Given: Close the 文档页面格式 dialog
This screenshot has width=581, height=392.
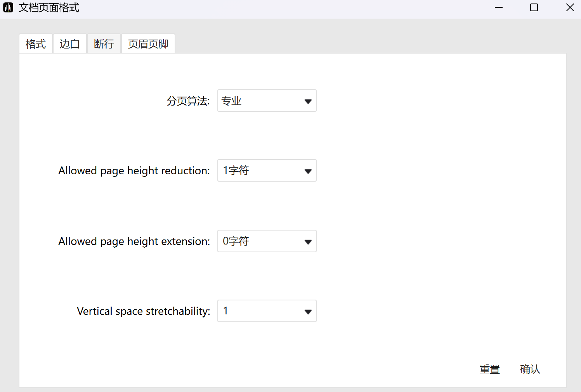Looking at the screenshot, I should click(x=570, y=7).
